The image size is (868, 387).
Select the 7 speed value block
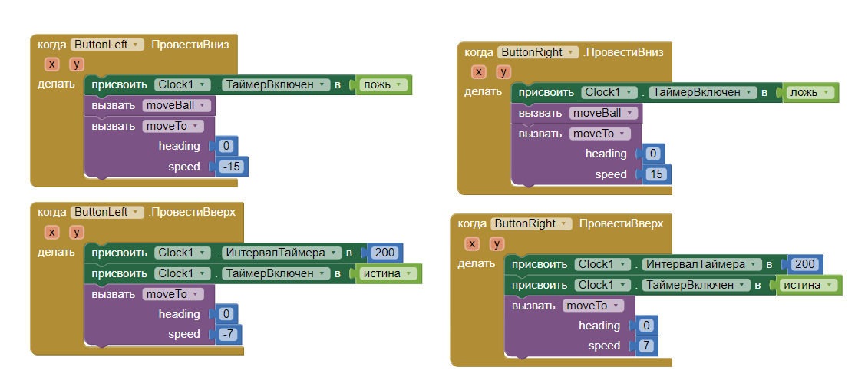(x=648, y=346)
